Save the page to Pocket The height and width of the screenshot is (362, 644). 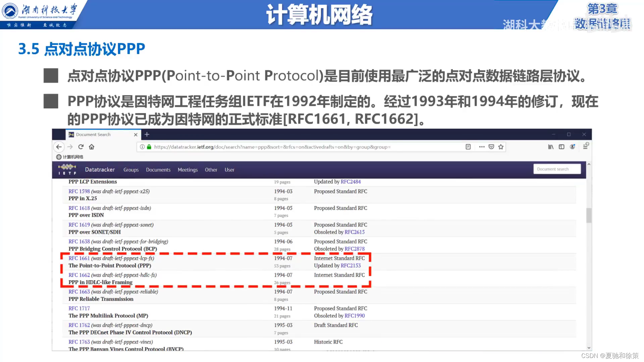(x=491, y=147)
